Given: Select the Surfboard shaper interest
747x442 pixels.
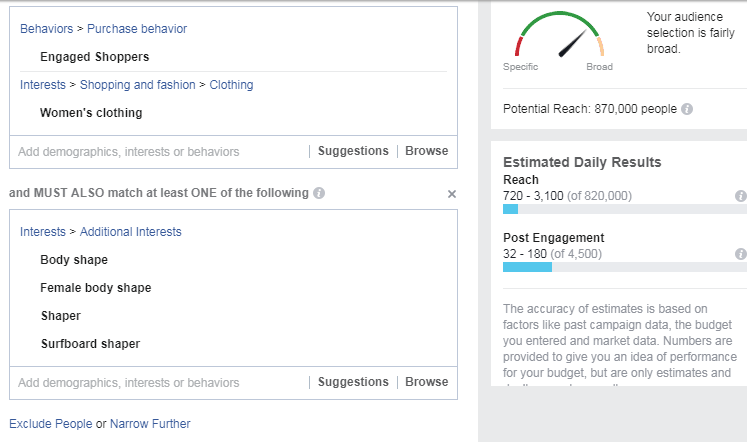Looking at the screenshot, I should (91, 344).
